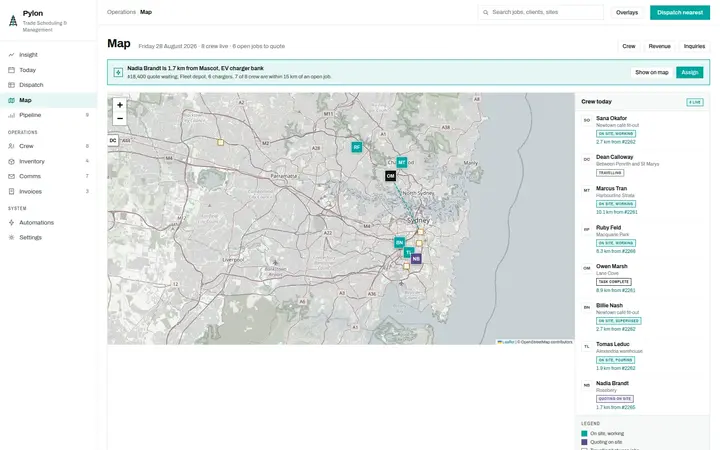Click the QUOTING ON SITE status tag

tap(615, 399)
